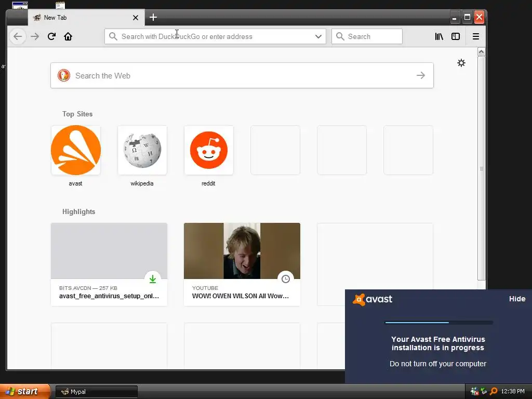Open new tab page settings gear
Screen dimensions: 532x399
pos(461,63)
